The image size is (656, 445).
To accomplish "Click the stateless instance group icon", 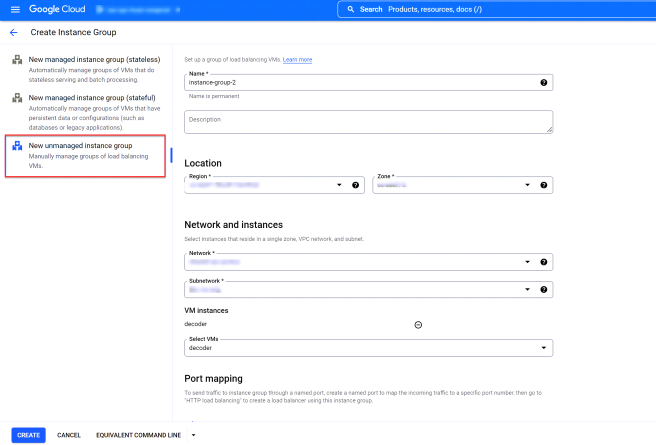I will [17, 60].
